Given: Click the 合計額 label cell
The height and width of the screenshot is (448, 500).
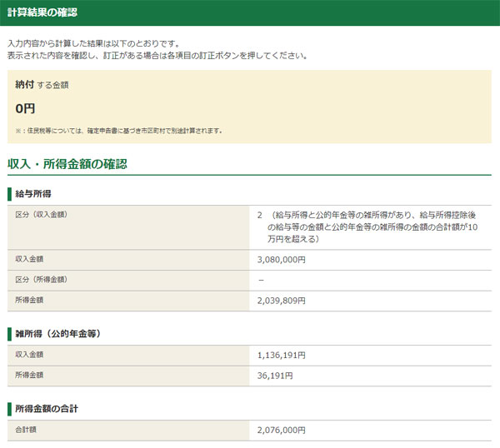Looking at the screenshot, I should [x=128, y=431].
